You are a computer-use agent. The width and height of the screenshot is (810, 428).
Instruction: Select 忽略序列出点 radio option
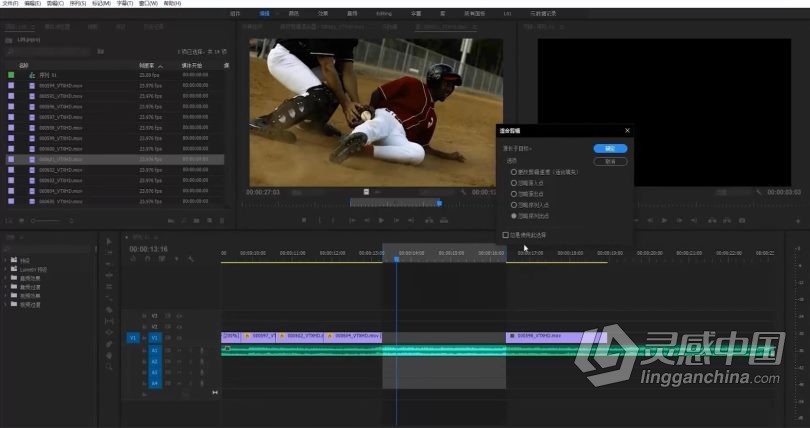click(x=513, y=216)
